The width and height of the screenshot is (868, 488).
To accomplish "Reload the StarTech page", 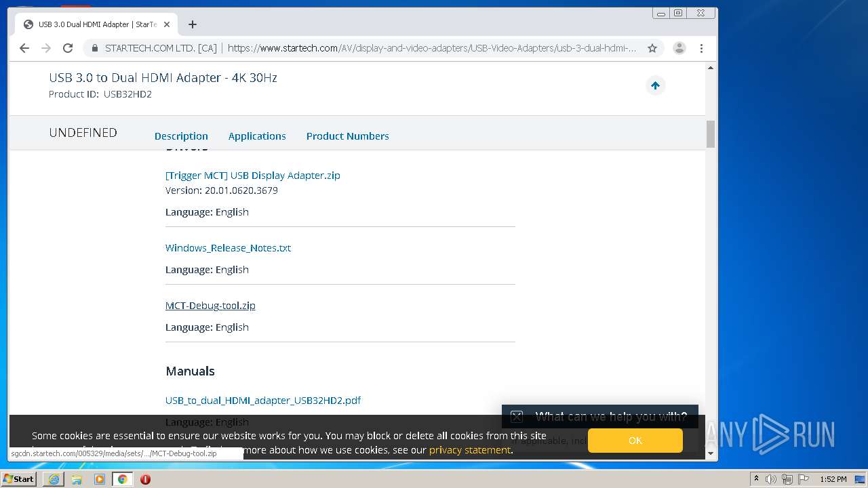I will (x=68, y=48).
